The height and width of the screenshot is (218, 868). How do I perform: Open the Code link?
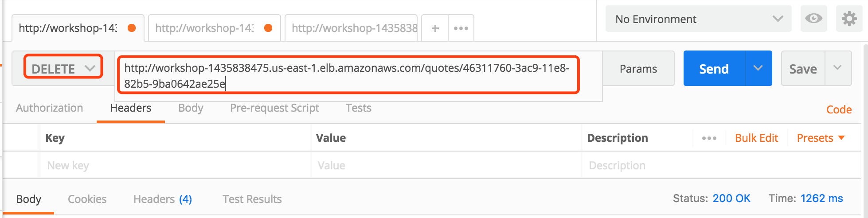(839, 110)
